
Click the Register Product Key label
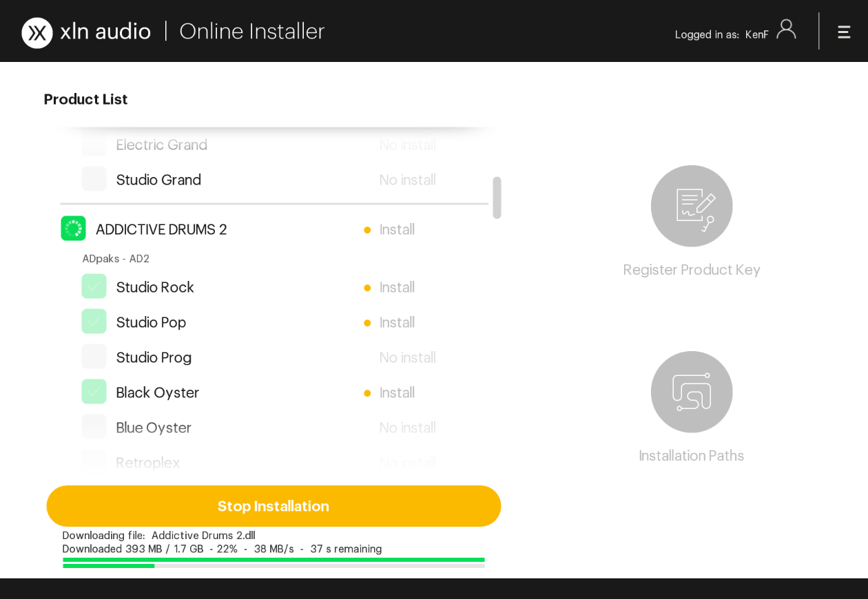click(692, 270)
